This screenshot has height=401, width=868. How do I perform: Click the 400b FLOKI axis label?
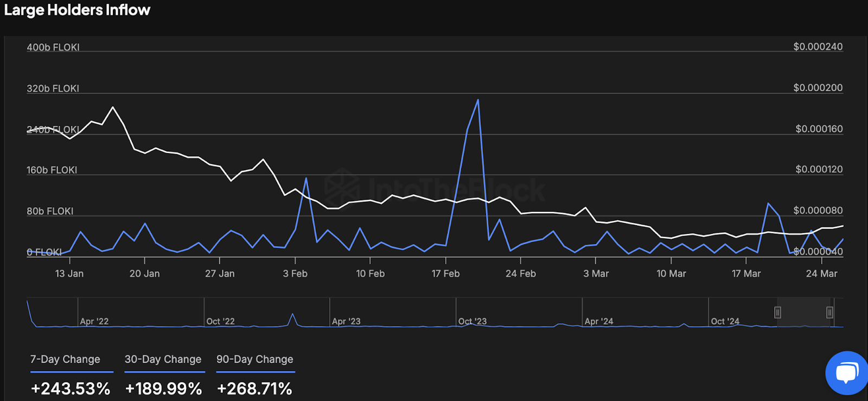click(x=53, y=47)
